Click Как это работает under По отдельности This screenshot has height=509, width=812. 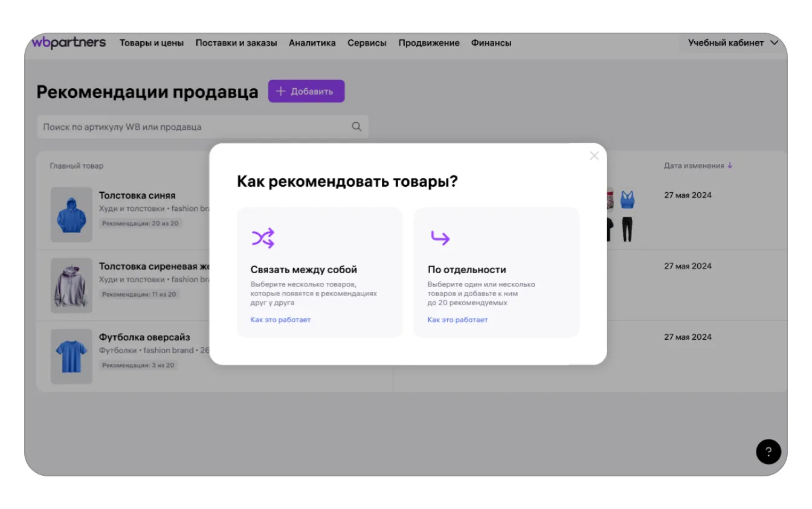click(457, 320)
